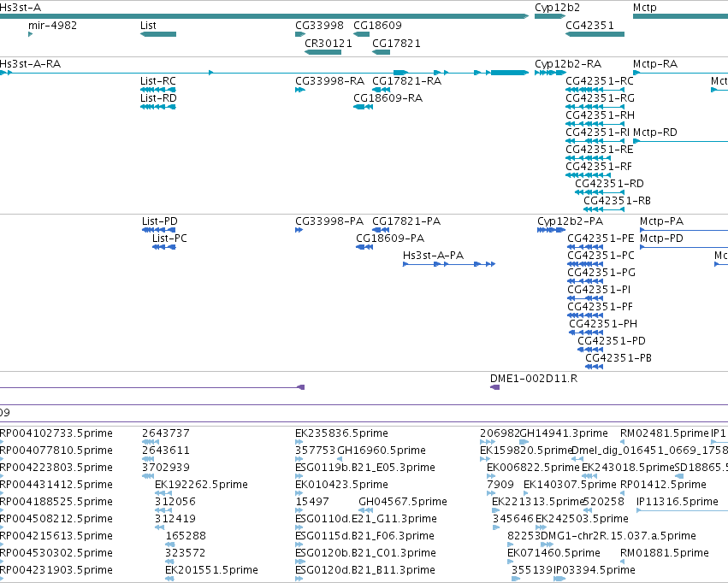
Task: Open the EK235836.5prime EST label
Action: [341, 433]
